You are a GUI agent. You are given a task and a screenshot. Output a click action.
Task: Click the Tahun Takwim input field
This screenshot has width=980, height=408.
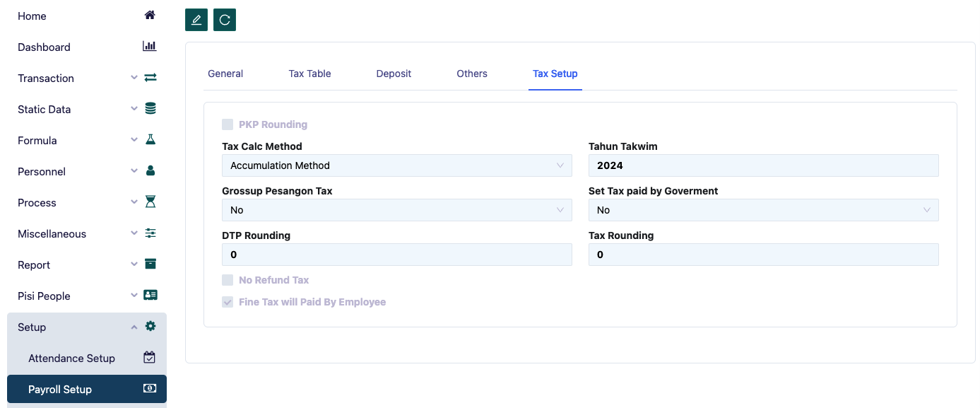(x=763, y=165)
